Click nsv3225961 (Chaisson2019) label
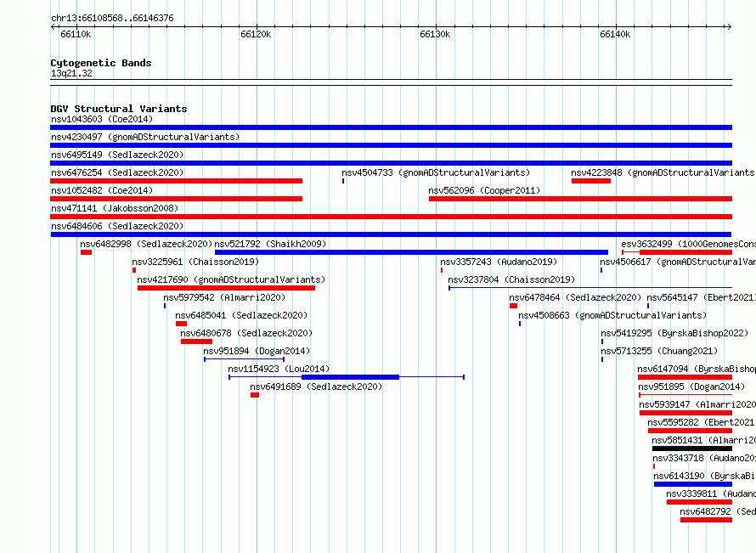 click(x=195, y=262)
